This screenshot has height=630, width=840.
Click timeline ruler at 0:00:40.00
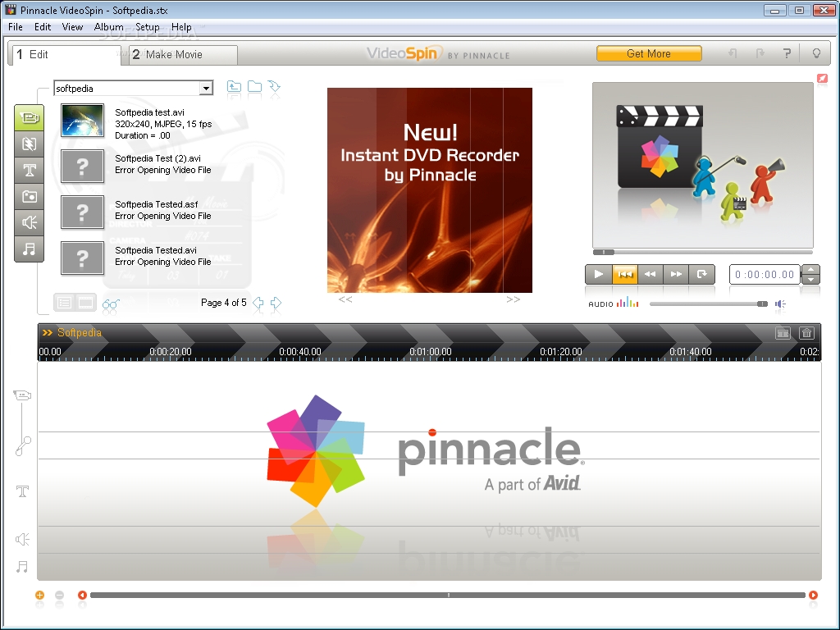click(x=300, y=352)
